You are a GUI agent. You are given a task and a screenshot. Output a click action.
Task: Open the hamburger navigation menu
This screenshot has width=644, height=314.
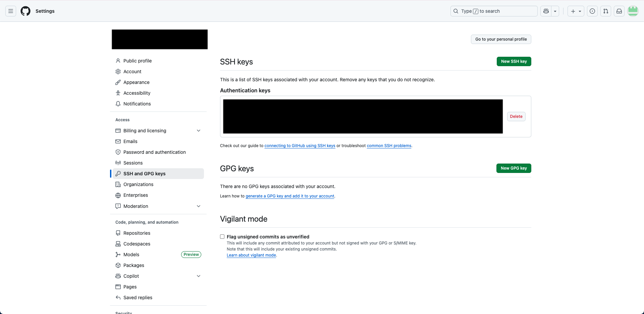point(11,11)
